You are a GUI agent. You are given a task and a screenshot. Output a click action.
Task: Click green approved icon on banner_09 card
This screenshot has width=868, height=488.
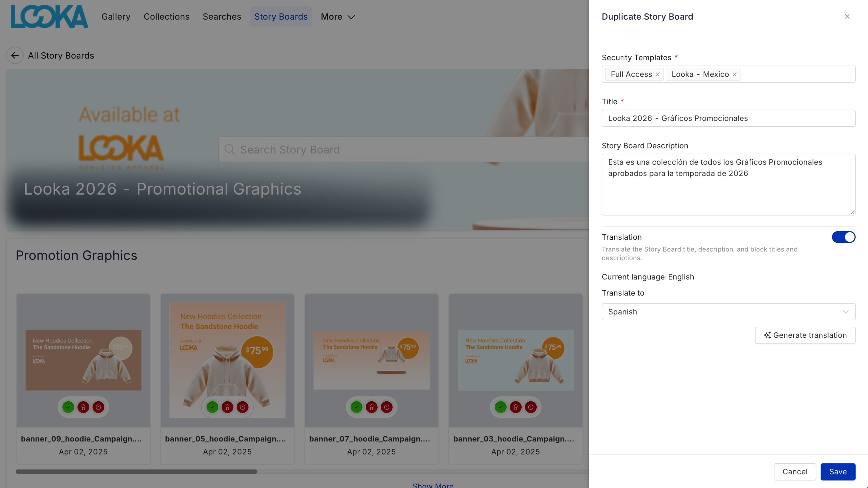68,407
